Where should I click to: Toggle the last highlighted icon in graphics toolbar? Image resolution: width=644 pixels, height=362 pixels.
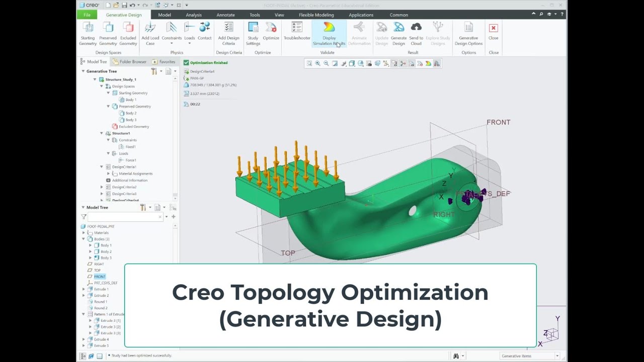pyautogui.click(x=437, y=63)
